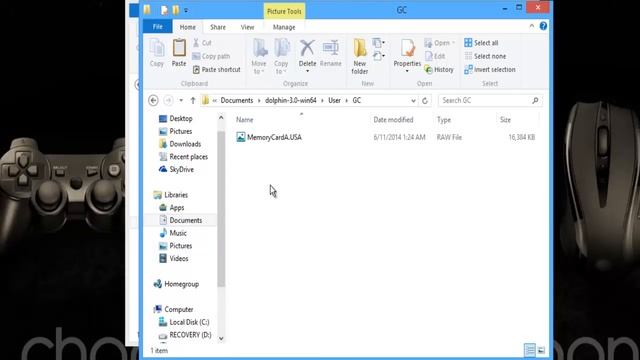
Task: Click the Search GC field
Action: coord(490,100)
